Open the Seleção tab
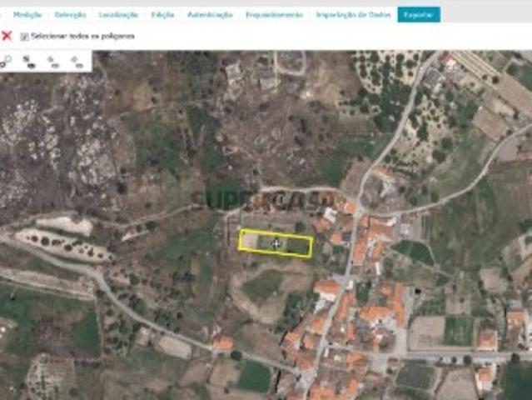 [x=71, y=15]
